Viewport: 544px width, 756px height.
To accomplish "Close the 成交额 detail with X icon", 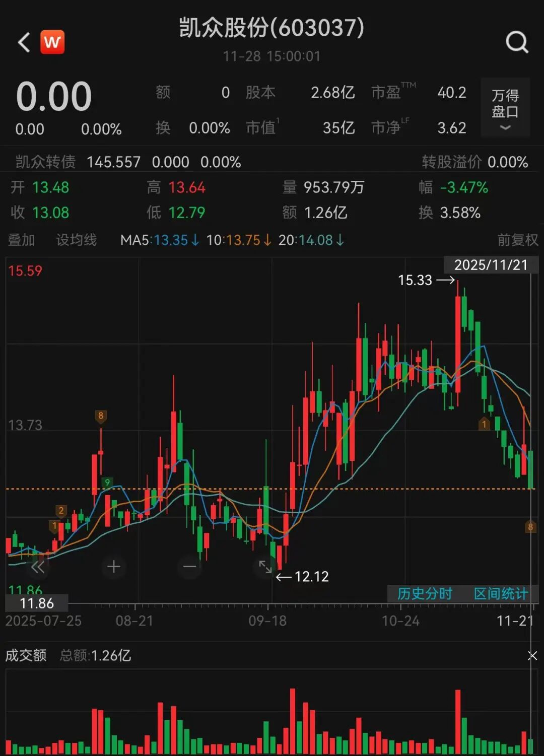I will tap(532, 655).
